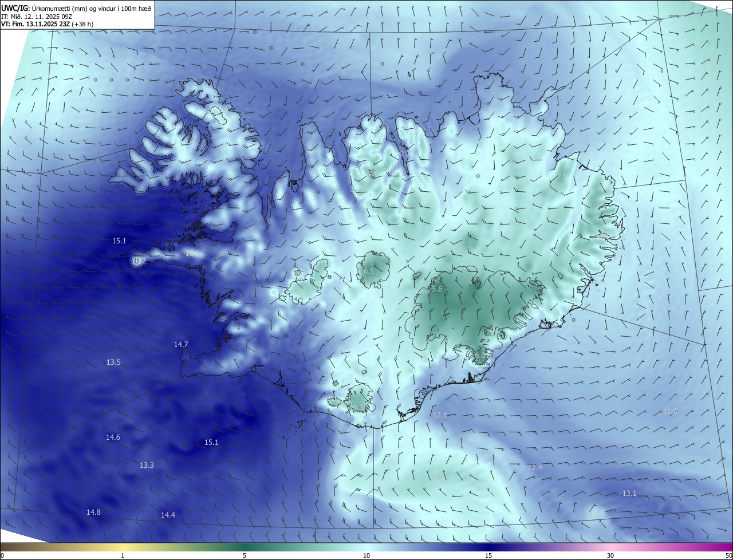Click the "0" tick label on the color scale
This screenshot has width=733, height=560.
[2, 555]
